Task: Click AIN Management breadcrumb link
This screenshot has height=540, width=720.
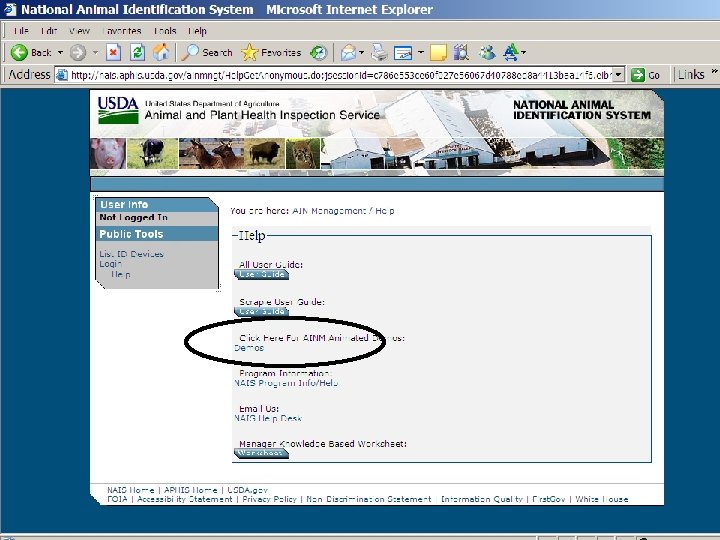Action: 329,211
